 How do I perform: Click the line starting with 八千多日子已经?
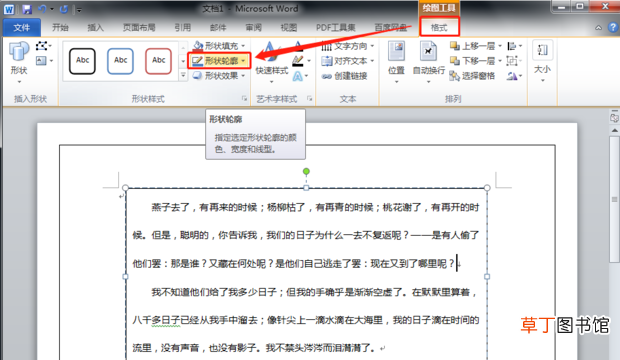(306, 320)
